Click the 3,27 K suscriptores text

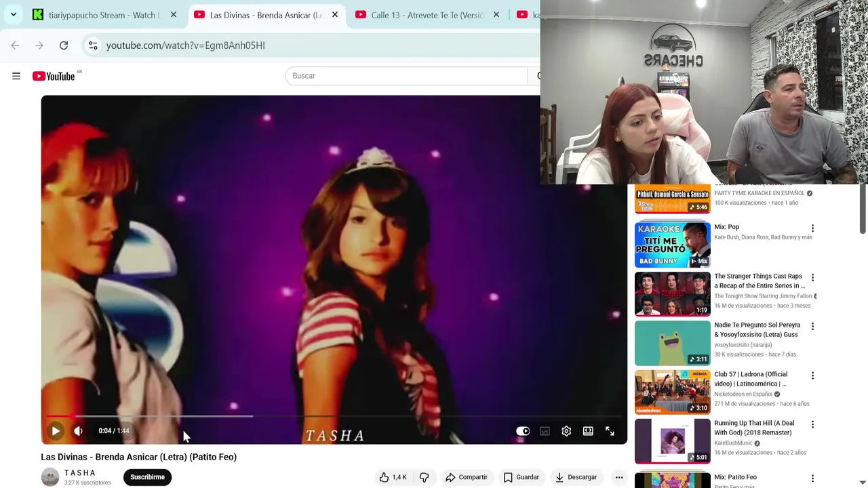click(x=87, y=483)
